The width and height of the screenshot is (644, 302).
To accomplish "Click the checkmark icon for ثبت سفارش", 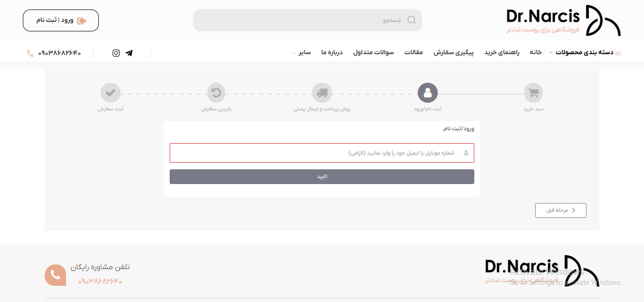I will (x=110, y=93).
